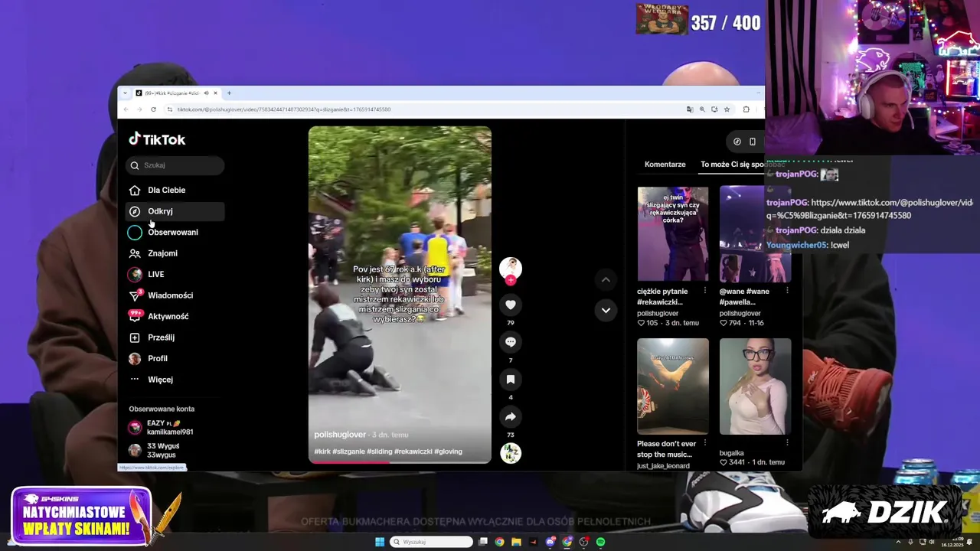Open the Odkryj explore page
This screenshot has width=980, height=551.
(x=175, y=211)
